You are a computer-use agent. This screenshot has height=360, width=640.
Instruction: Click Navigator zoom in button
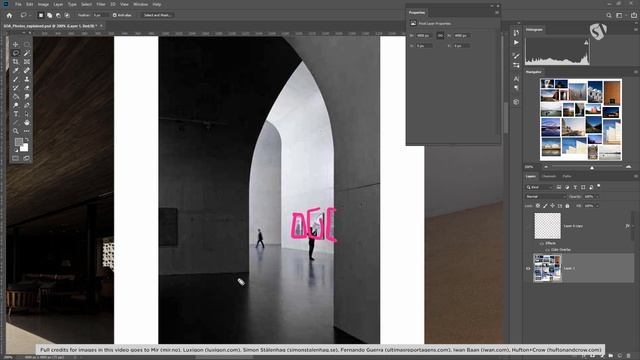(x=628, y=167)
